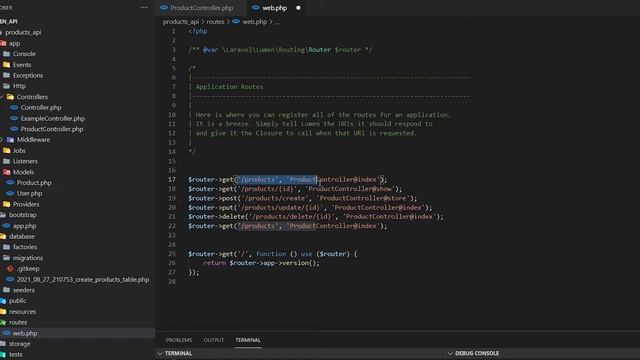Open the .gitkeep file
Image resolution: width=640 pixels, height=360 pixels.
(x=28, y=269)
